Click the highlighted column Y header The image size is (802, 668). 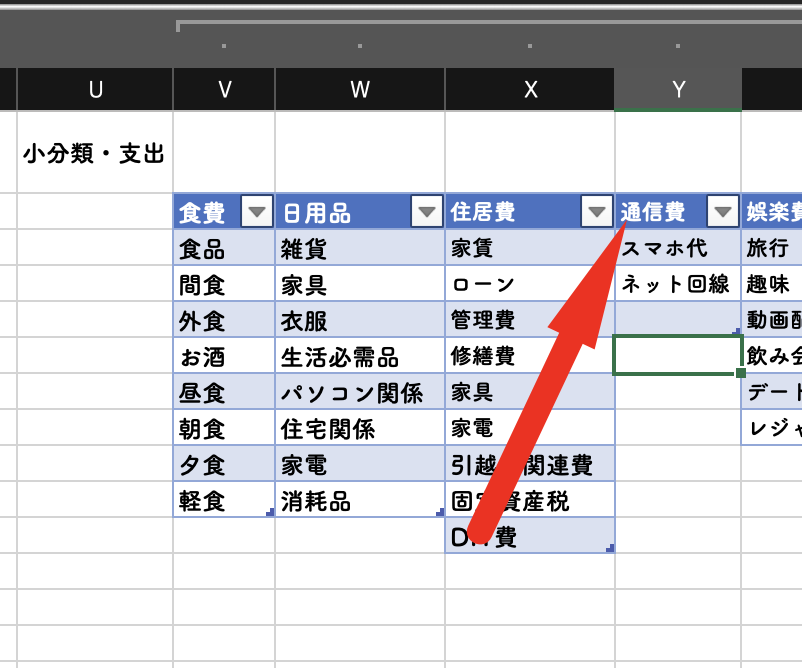pyautogui.click(x=678, y=90)
